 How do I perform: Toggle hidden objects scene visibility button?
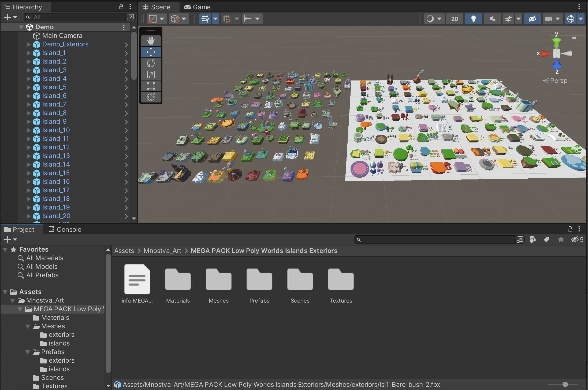[x=532, y=19]
